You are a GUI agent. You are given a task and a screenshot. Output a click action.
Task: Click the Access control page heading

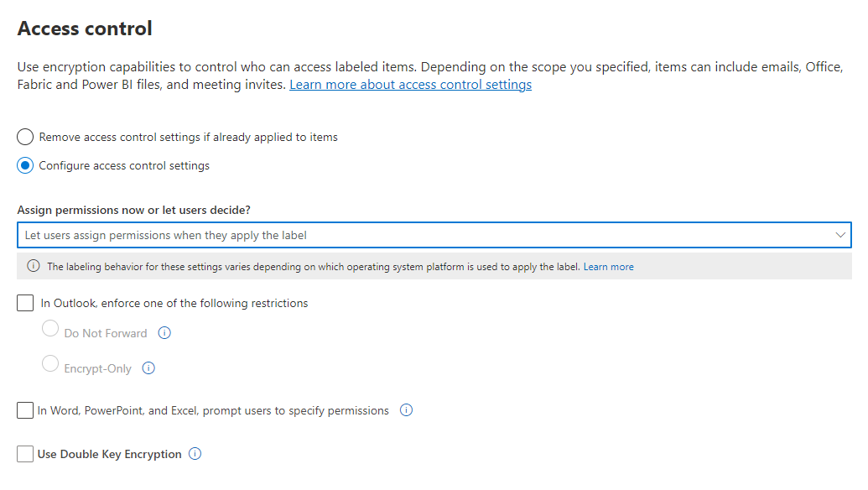pyautogui.click(x=85, y=29)
